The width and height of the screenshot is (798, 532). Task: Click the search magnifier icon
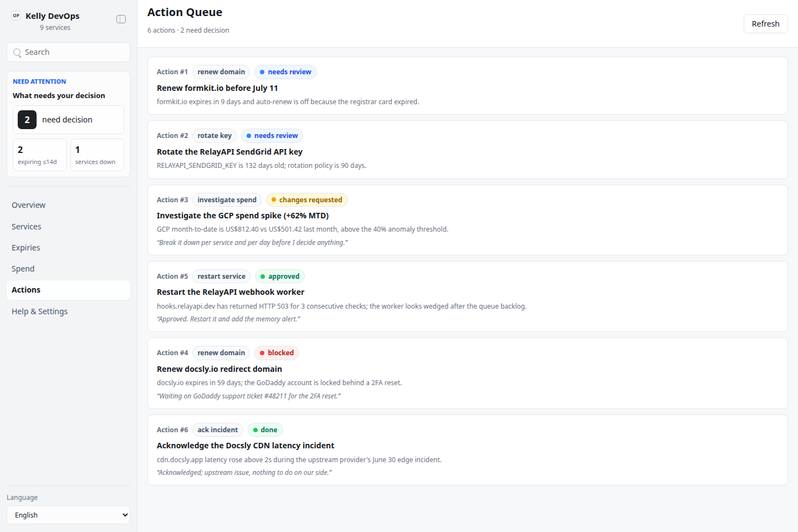click(x=17, y=53)
